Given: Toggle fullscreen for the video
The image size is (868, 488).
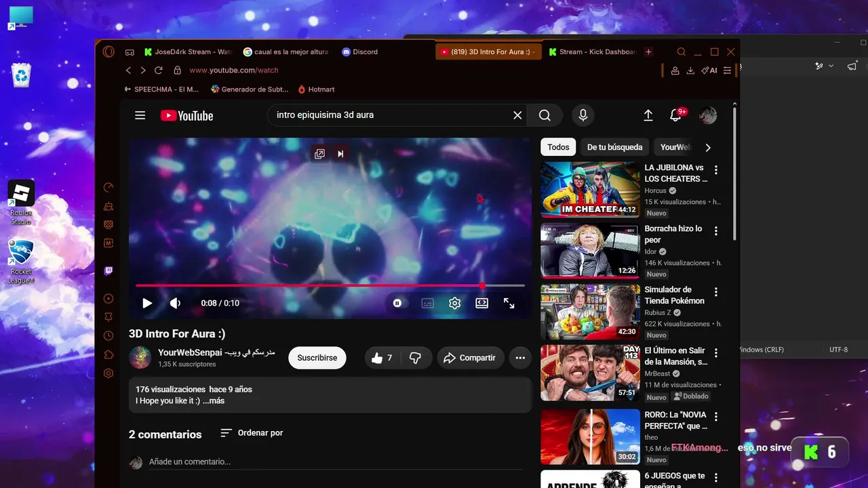Looking at the screenshot, I should [509, 304].
